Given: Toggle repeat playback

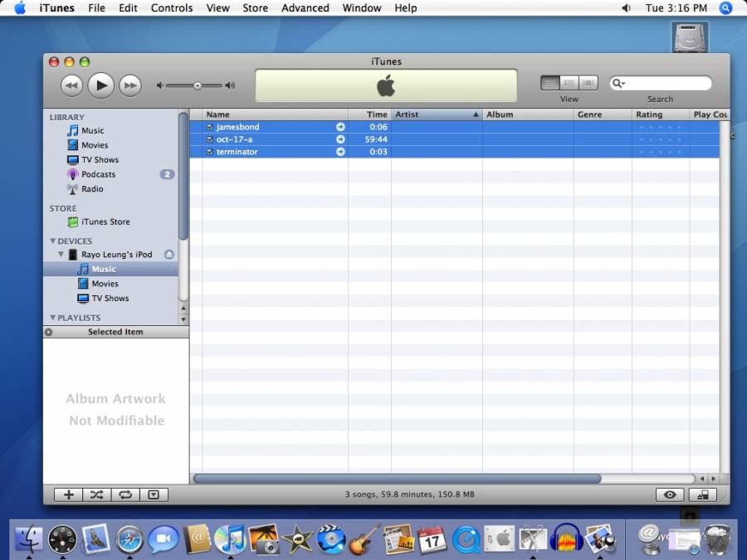Looking at the screenshot, I should pyautogui.click(x=125, y=494).
